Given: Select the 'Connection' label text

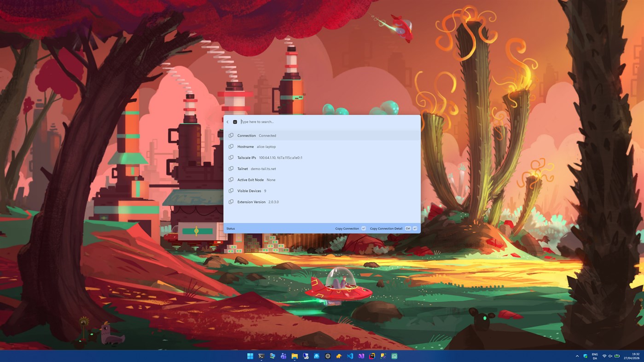Looking at the screenshot, I should [x=246, y=136].
